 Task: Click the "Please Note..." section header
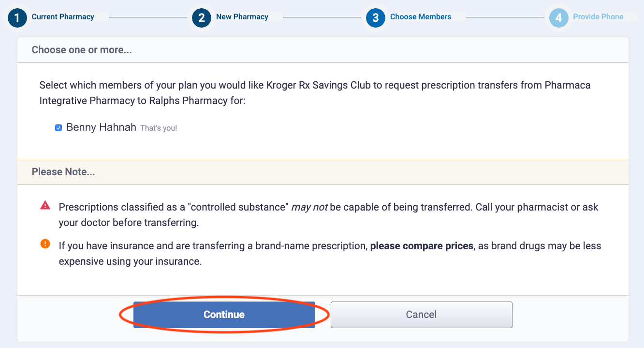click(x=63, y=172)
